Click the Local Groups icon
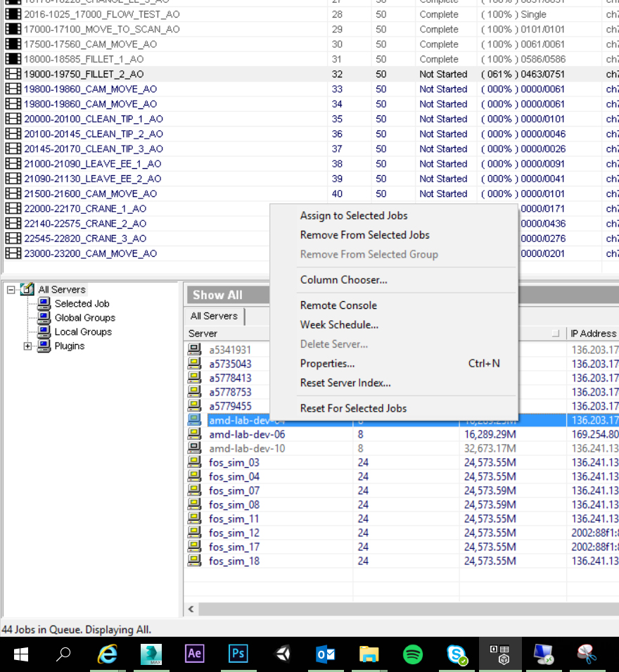 tap(42, 331)
